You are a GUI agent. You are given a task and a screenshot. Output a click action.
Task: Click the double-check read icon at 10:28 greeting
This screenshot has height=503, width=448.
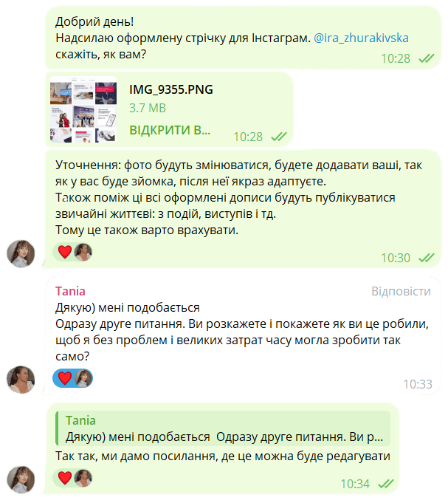[427, 58]
